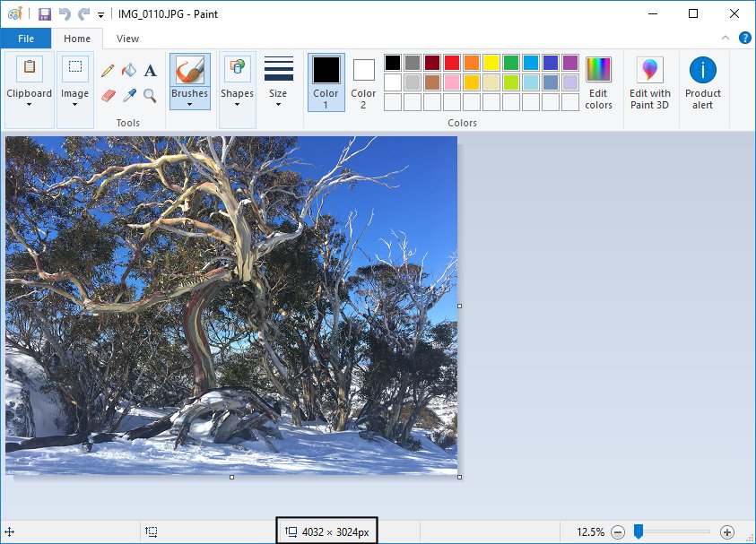The image size is (756, 544).
Task: Pick the Text tool
Action: [x=150, y=70]
